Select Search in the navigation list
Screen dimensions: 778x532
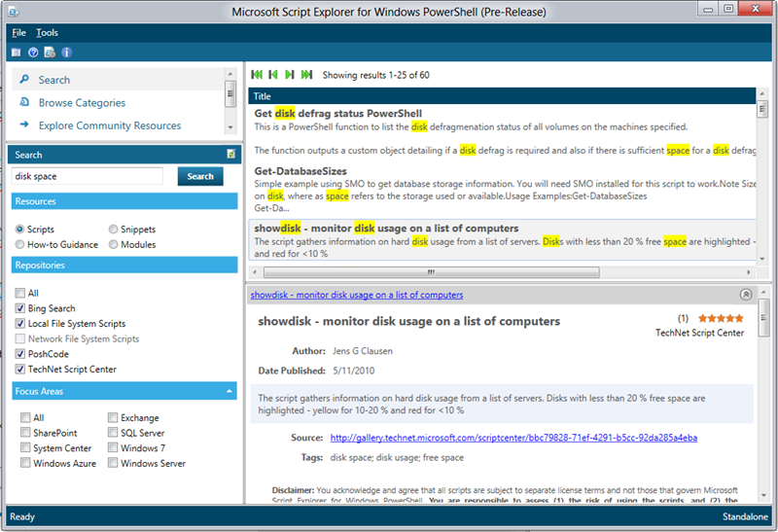[x=119, y=80]
